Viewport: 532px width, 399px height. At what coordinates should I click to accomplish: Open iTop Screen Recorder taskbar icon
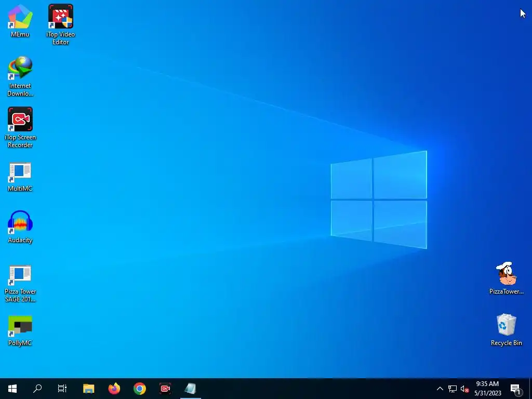(165, 389)
